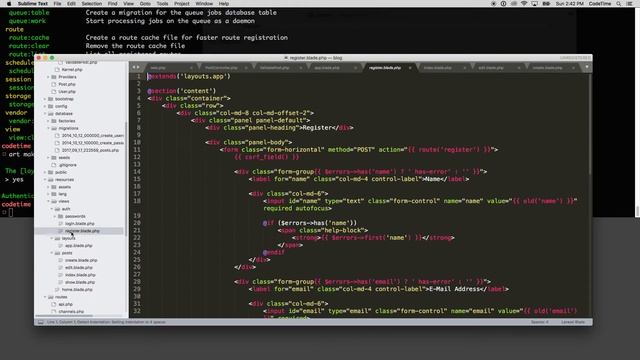
Task: Expand the config folder
Action: [x=45, y=106]
